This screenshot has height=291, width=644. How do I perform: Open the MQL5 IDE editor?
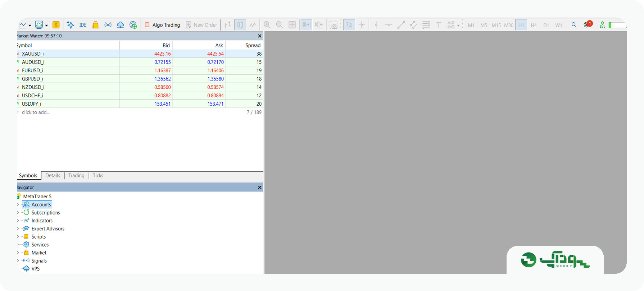pyautogui.click(x=83, y=25)
